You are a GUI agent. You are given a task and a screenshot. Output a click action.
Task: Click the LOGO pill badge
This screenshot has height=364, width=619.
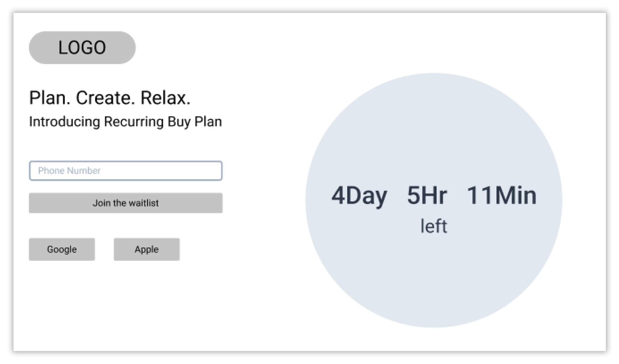pos(82,47)
